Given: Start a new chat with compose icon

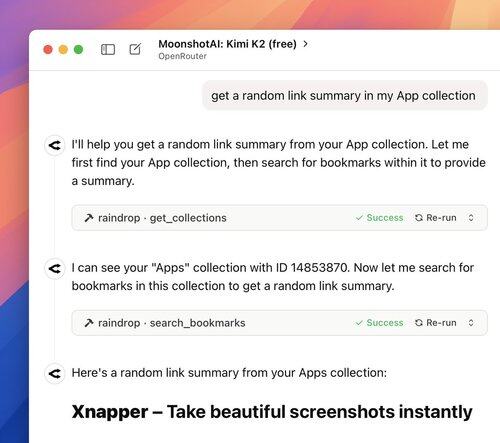Looking at the screenshot, I should 135,49.
